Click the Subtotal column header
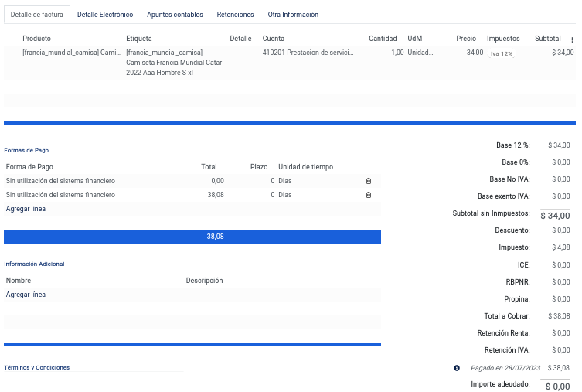The width and height of the screenshot is (582, 392). [x=547, y=38]
